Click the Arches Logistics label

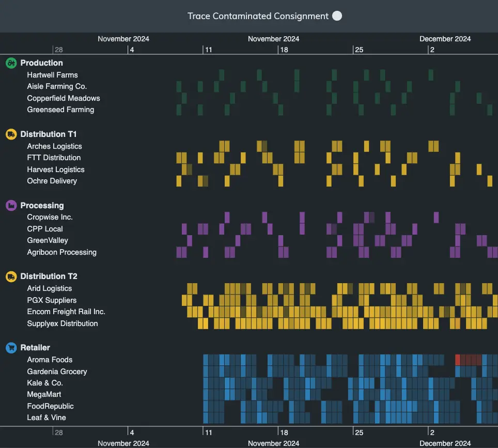coord(54,146)
